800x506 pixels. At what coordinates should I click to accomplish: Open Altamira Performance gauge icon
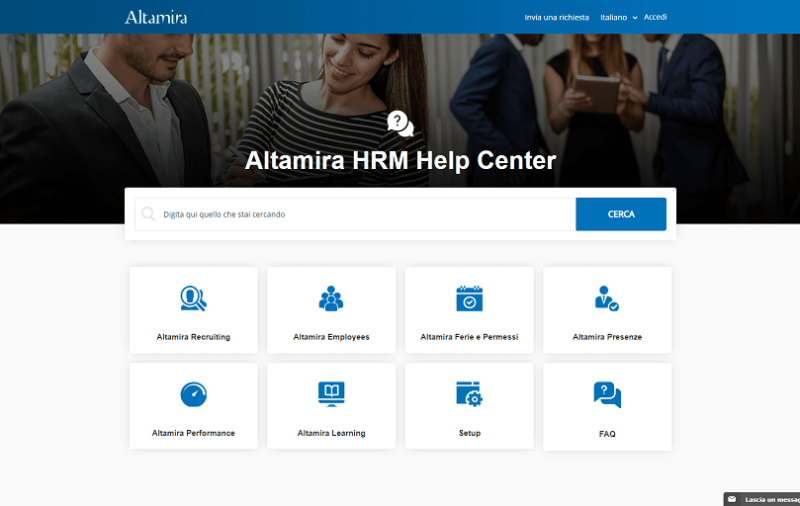(193, 394)
